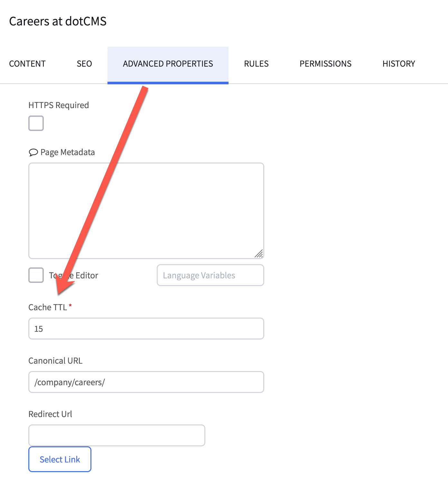Open the Permissions tab
448x493 pixels.
pyautogui.click(x=325, y=64)
